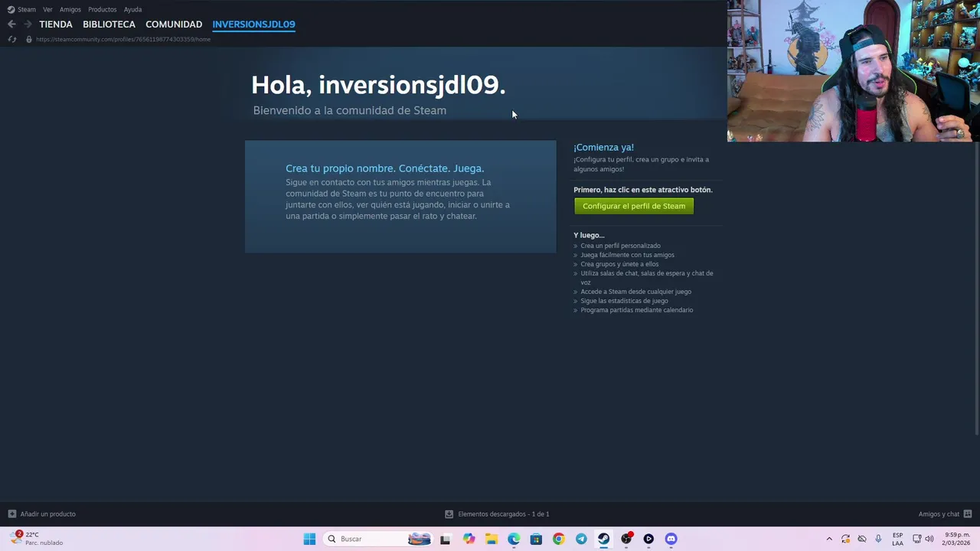The height and width of the screenshot is (551, 980).
Task: Open the INVERSIONSJDL09 profile tab
Action: (x=253, y=24)
